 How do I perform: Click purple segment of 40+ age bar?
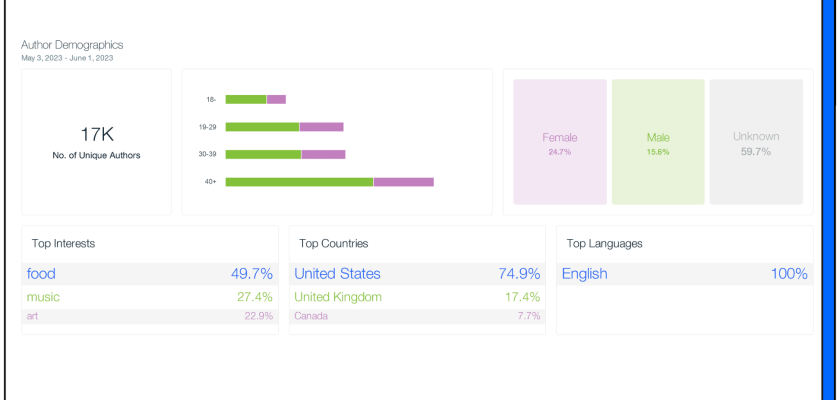[403, 182]
